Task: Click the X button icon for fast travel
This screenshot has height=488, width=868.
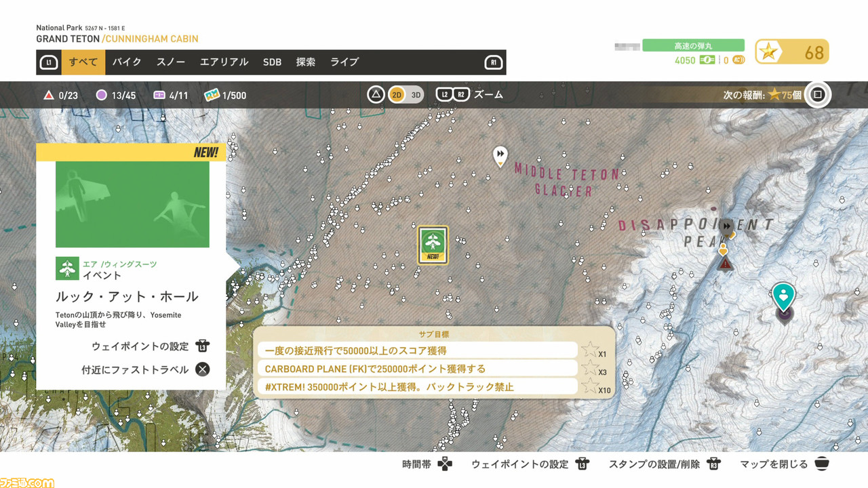Action: (202, 369)
